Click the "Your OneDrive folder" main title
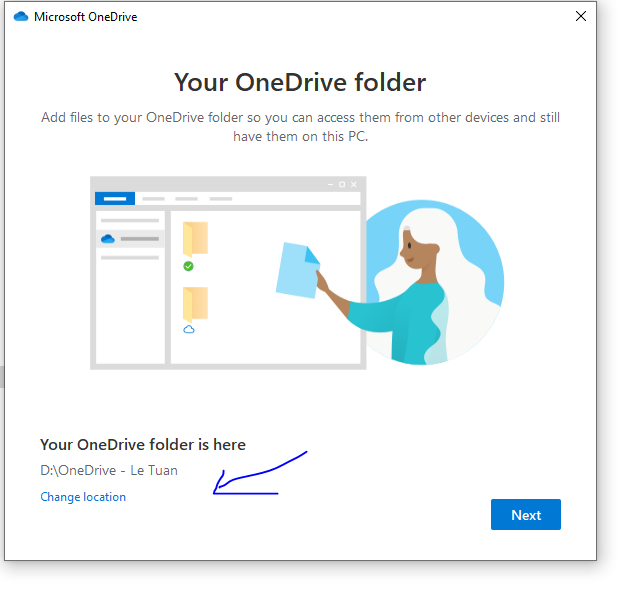 click(300, 82)
